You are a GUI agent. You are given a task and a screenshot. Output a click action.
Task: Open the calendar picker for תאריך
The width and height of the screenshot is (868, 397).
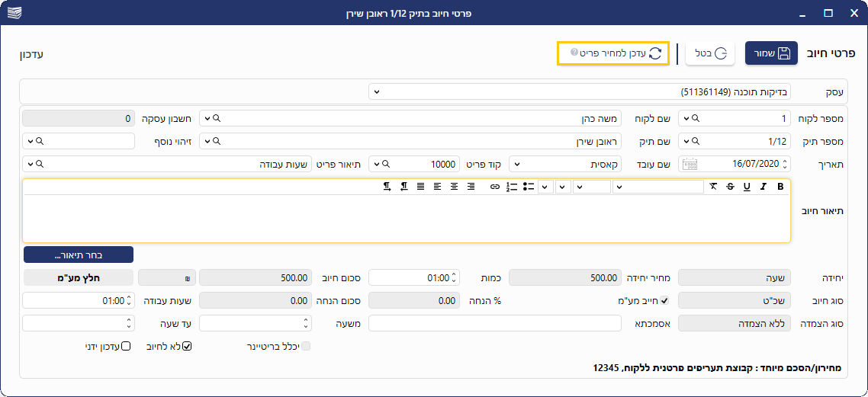tap(690, 164)
